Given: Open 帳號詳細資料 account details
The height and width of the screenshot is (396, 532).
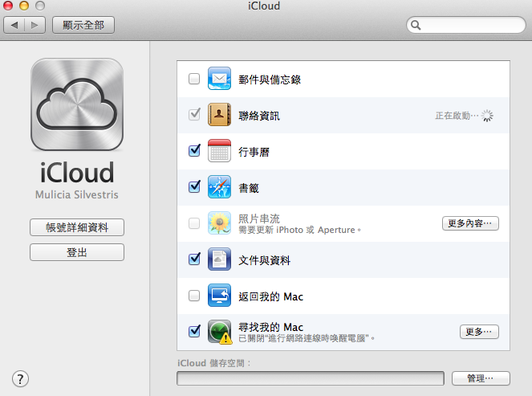Looking at the screenshot, I should click(x=77, y=227).
